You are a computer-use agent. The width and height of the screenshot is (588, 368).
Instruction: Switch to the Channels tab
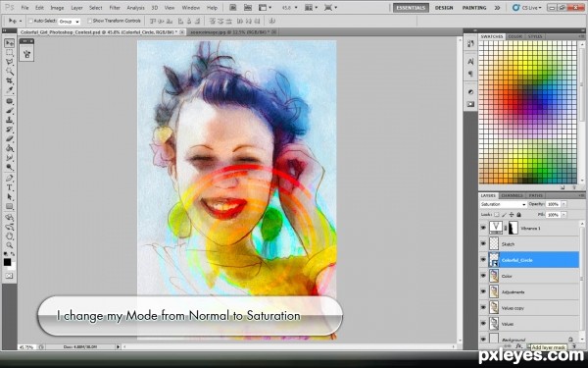(512, 195)
